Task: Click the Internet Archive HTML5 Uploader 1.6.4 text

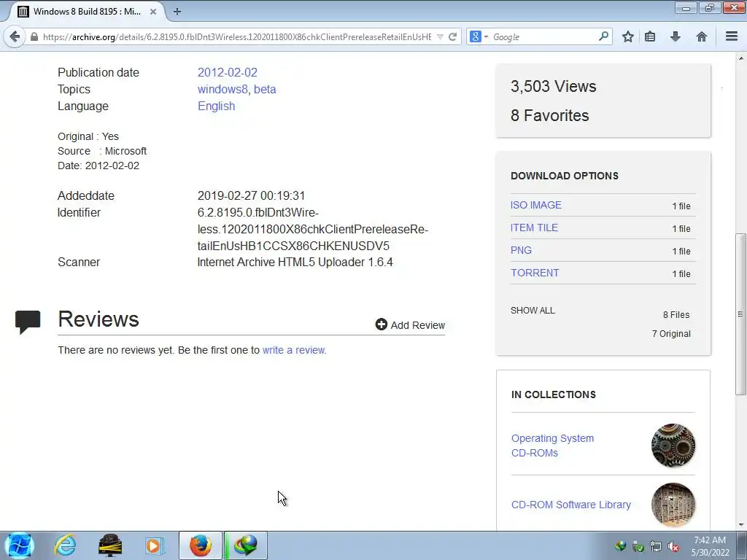Action: [x=295, y=262]
